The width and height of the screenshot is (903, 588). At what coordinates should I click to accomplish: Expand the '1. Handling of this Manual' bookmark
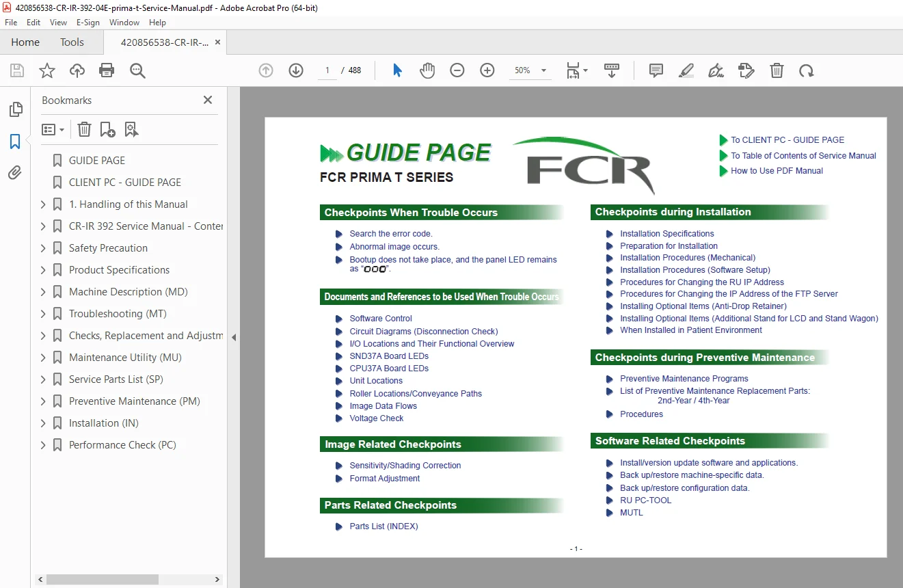tap(43, 204)
